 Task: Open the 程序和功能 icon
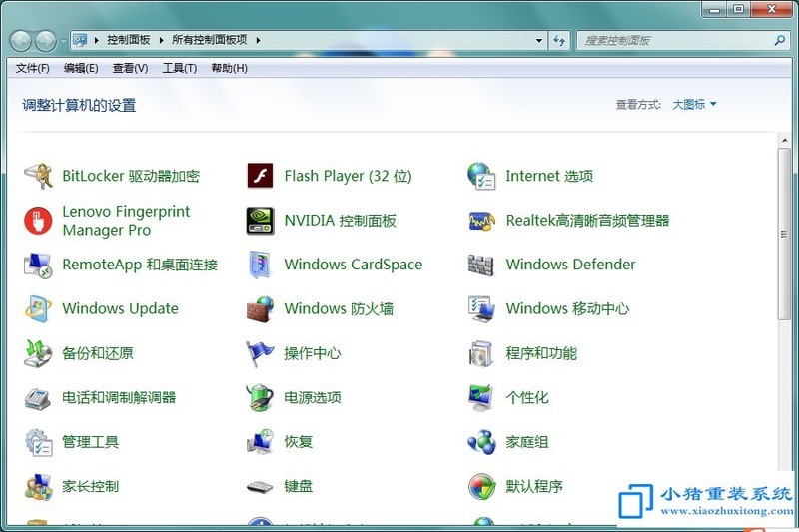click(481, 353)
